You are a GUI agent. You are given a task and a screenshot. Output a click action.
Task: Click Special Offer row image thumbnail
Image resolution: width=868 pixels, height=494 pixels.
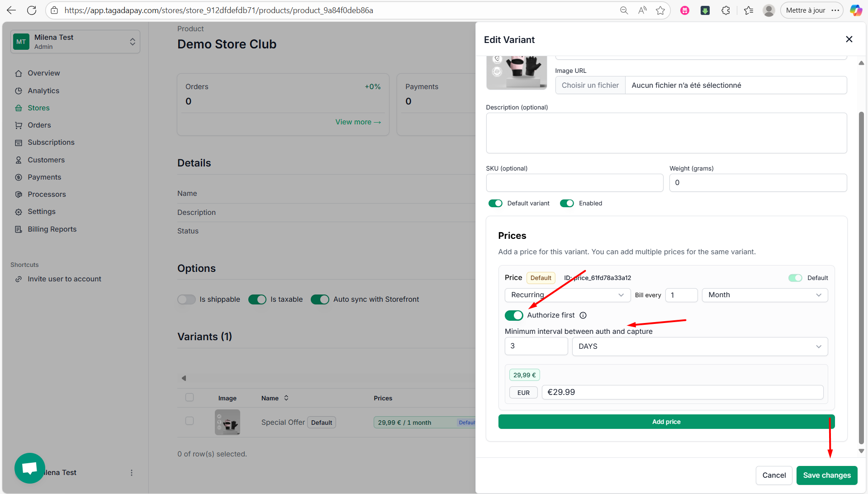point(228,422)
